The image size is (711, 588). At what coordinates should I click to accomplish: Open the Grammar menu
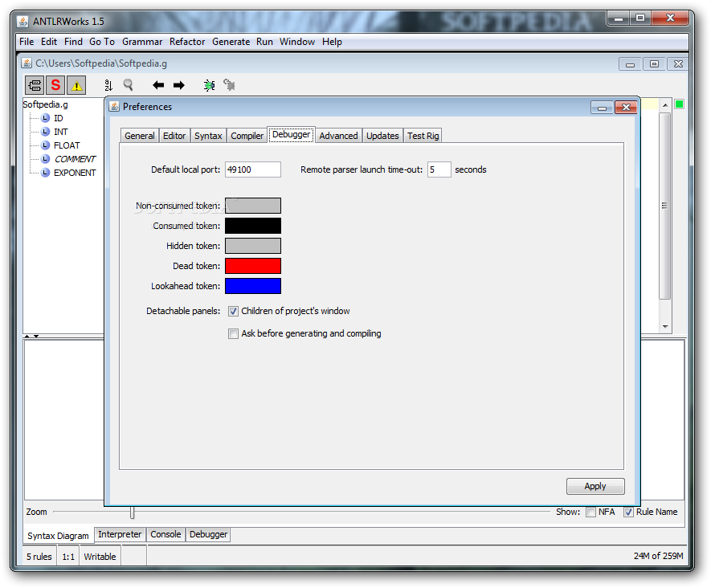pos(142,42)
